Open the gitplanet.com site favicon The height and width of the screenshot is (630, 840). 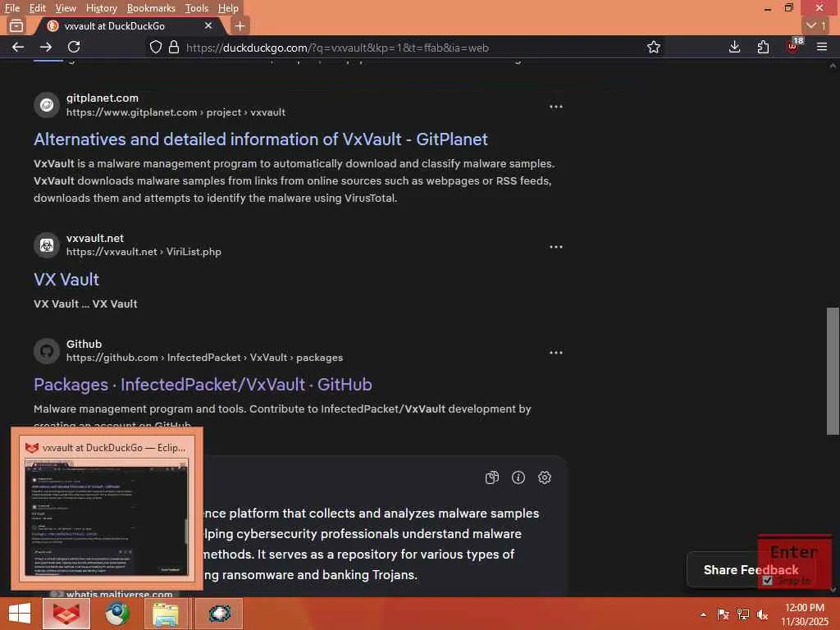(x=47, y=105)
